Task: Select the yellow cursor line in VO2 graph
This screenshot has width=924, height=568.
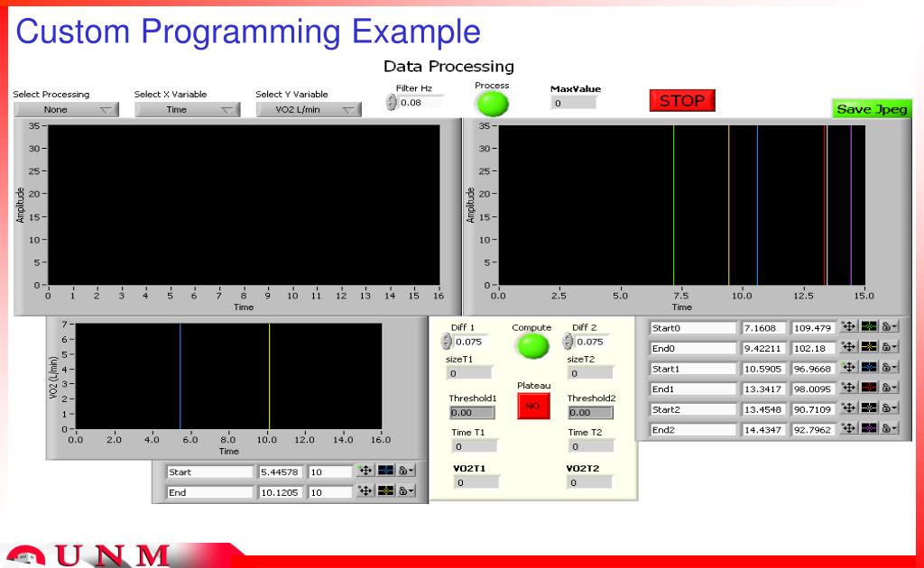Action: tap(269, 376)
